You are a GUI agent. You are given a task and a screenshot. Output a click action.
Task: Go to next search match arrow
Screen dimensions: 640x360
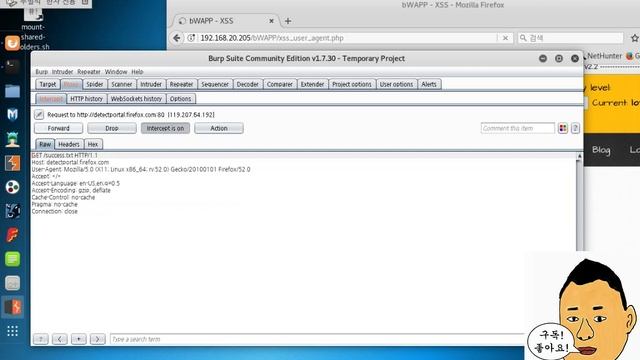(x=98, y=339)
